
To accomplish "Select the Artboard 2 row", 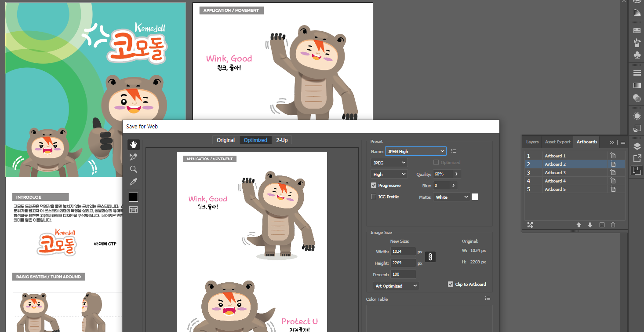I will click(x=575, y=164).
